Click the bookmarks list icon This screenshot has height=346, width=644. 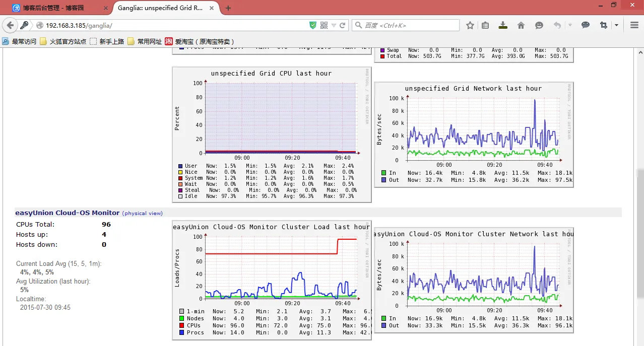(x=485, y=25)
